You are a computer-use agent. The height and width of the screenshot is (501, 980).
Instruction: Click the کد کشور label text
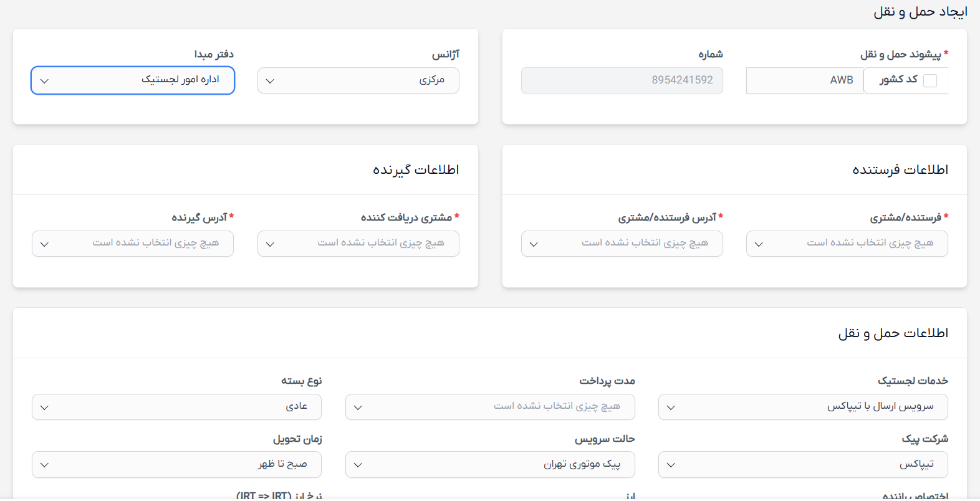(898, 79)
